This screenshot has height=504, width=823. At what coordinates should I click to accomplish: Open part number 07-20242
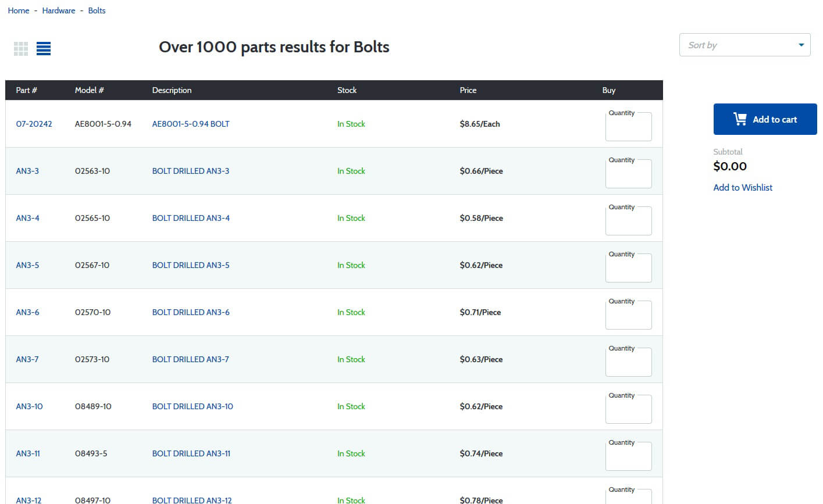pos(34,124)
